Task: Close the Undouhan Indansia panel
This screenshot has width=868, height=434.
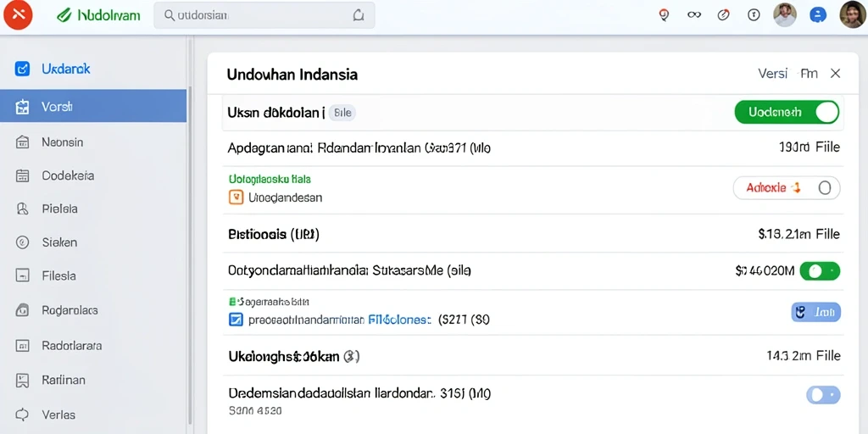Action: click(x=835, y=74)
